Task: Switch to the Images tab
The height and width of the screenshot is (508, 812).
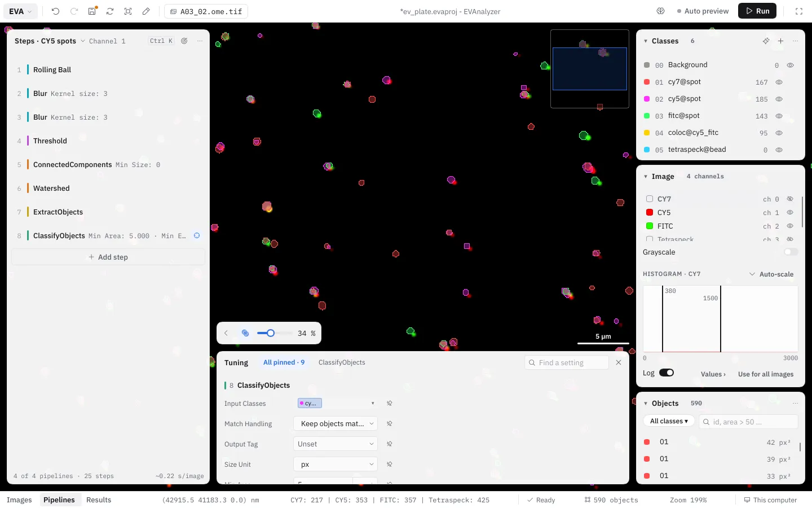Action: (x=19, y=500)
